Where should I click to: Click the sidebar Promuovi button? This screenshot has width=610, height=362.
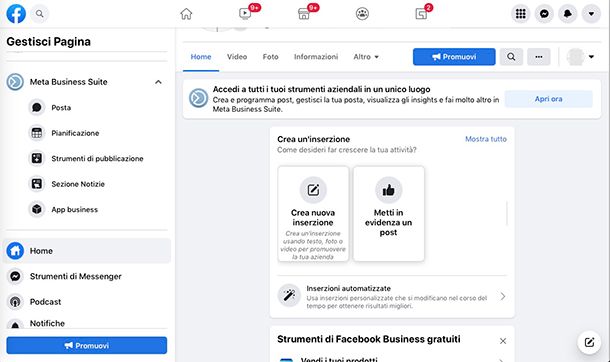point(87,345)
